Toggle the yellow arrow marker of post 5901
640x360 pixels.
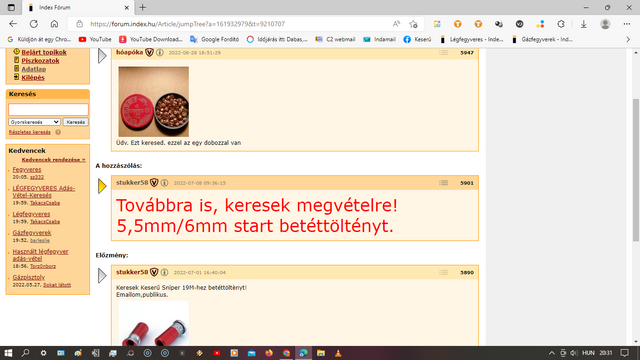point(102,187)
